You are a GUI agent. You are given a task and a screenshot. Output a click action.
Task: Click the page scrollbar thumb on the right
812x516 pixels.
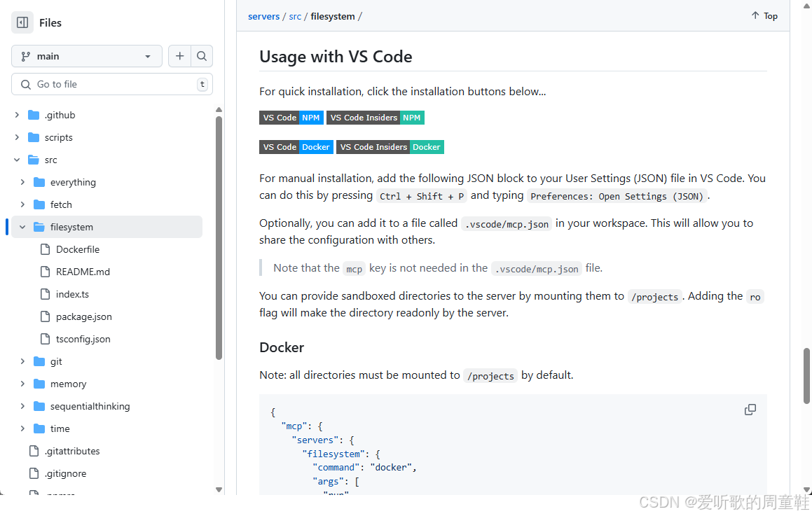click(806, 376)
